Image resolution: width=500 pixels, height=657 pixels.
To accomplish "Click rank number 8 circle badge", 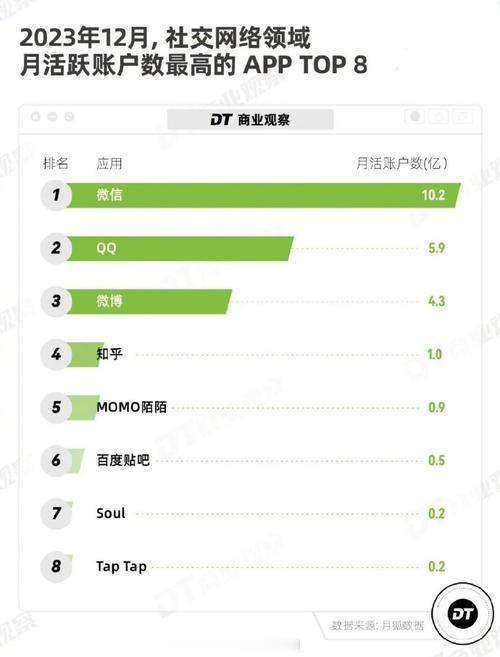I will click(56, 566).
